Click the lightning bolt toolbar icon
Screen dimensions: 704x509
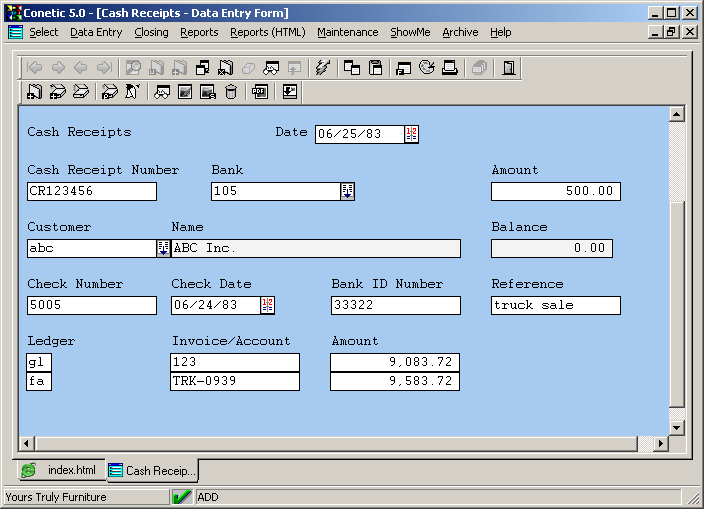tap(322, 68)
